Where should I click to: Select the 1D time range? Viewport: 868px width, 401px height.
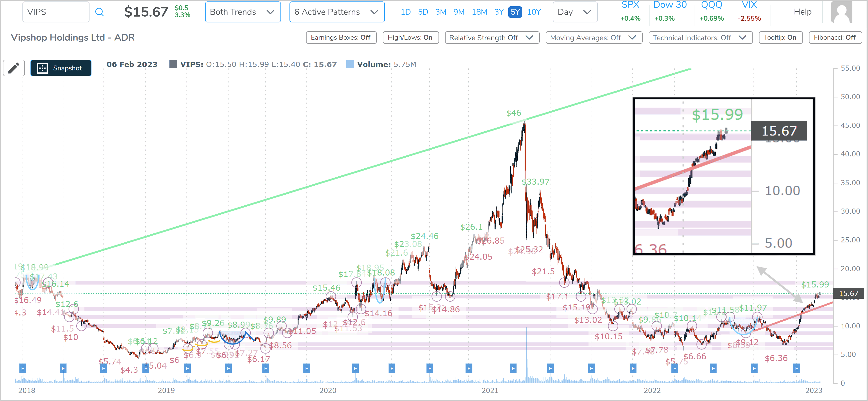point(405,12)
